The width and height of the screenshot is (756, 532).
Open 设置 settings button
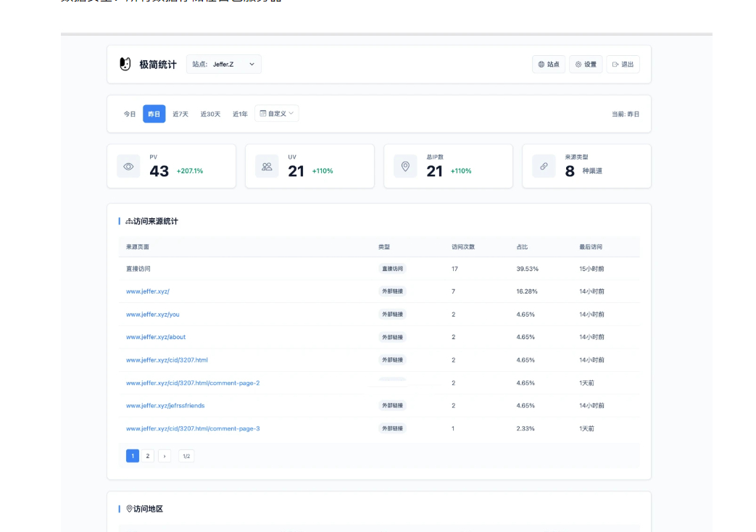point(586,65)
